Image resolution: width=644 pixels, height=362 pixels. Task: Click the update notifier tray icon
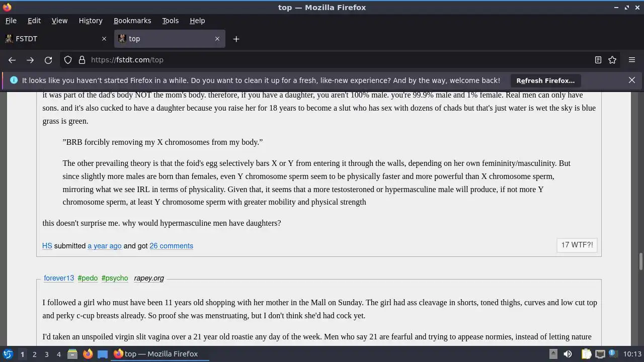point(613,354)
